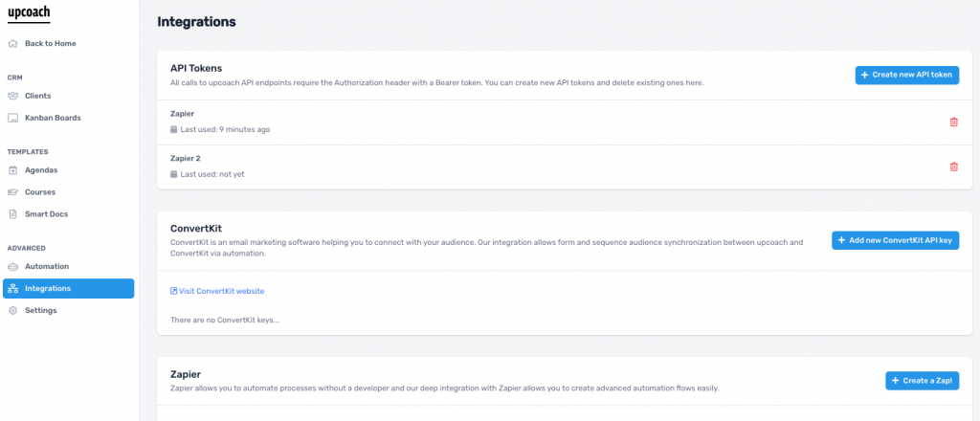Delete the Zapier API token with trash icon

click(x=954, y=122)
